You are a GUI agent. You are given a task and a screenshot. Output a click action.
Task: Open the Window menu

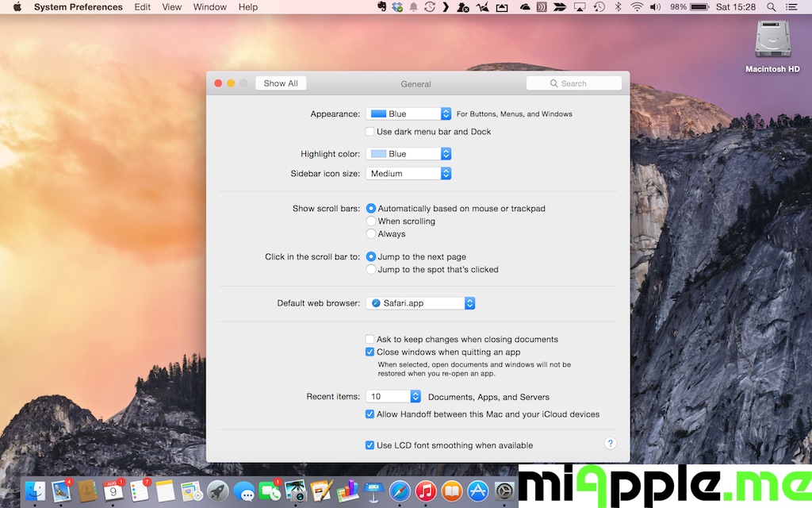[x=209, y=7]
